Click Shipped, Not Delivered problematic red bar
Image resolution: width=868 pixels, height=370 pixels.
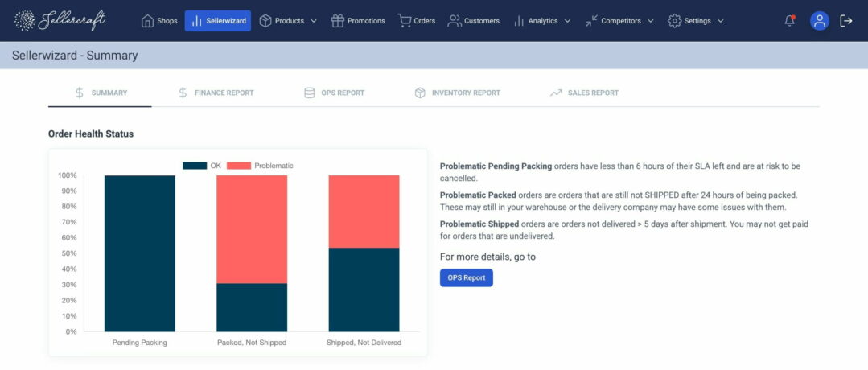[364, 212]
